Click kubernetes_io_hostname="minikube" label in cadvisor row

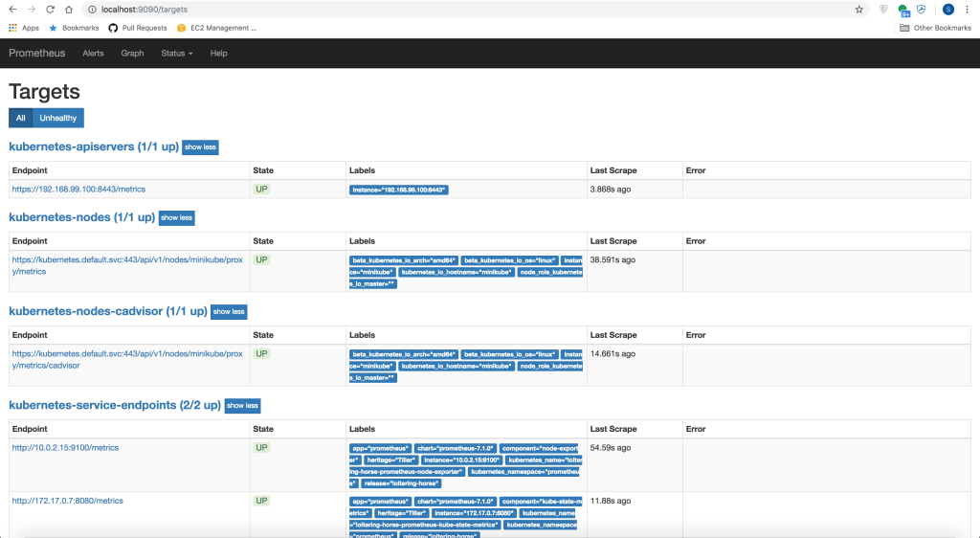click(457, 366)
